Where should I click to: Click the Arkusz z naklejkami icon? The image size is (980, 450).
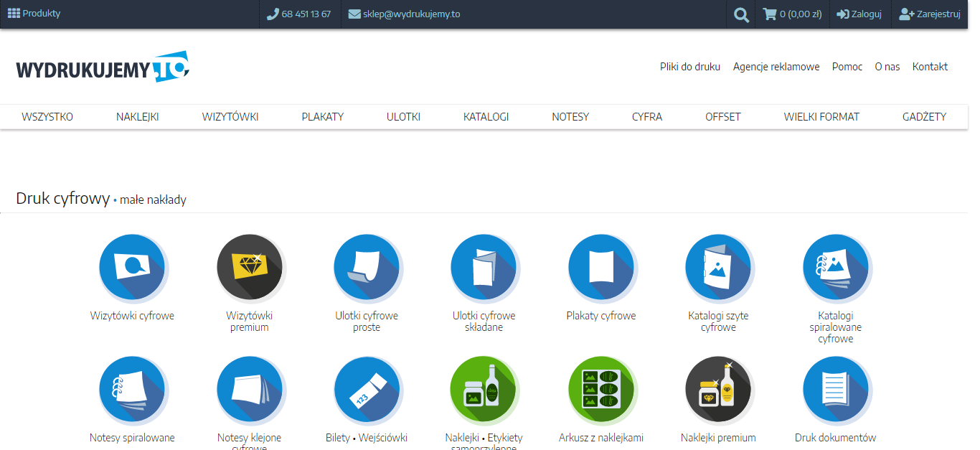pos(601,389)
